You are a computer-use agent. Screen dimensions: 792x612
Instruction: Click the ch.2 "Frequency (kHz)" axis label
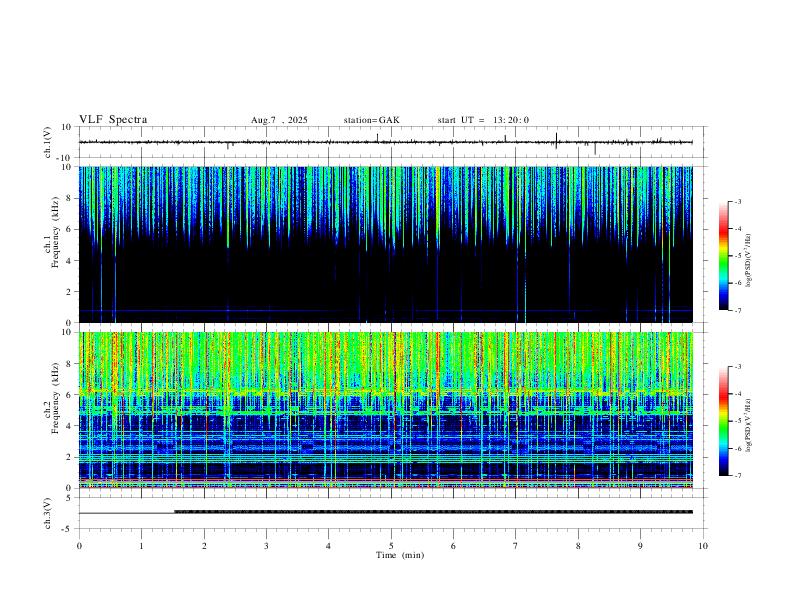point(55,398)
